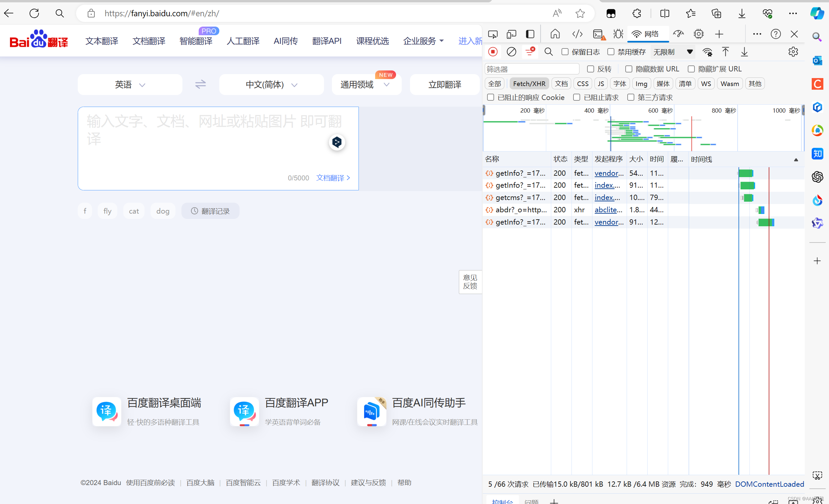Open DevTools welcome home icon
Image resolution: width=829 pixels, height=504 pixels.
(x=555, y=34)
